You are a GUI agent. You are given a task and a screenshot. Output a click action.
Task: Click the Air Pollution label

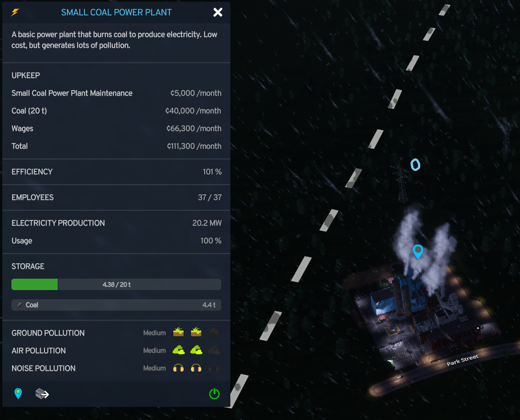38,350
